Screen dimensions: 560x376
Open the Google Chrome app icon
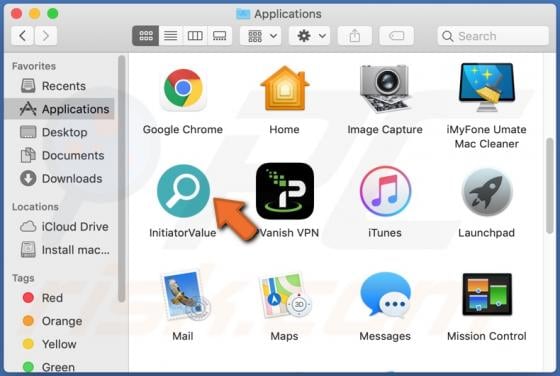pyautogui.click(x=183, y=89)
